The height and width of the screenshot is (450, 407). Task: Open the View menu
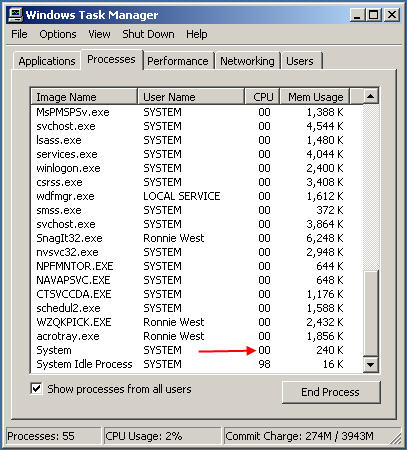(x=99, y=34)
